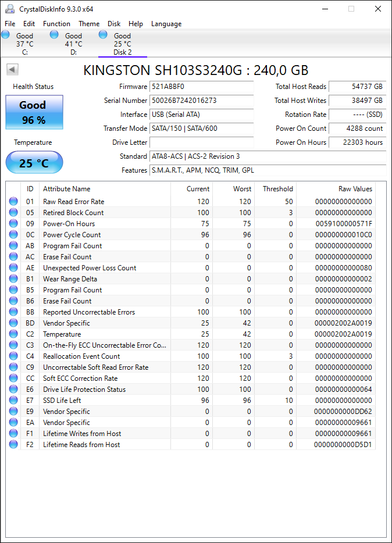392x543 pixels.
Task: Select the EA Vendor Specific row
Action: (191, 423)
